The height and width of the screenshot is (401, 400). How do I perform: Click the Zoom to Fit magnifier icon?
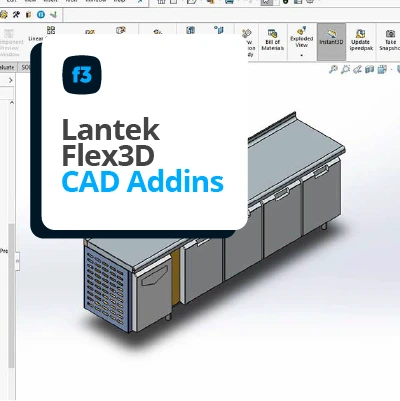333,69
